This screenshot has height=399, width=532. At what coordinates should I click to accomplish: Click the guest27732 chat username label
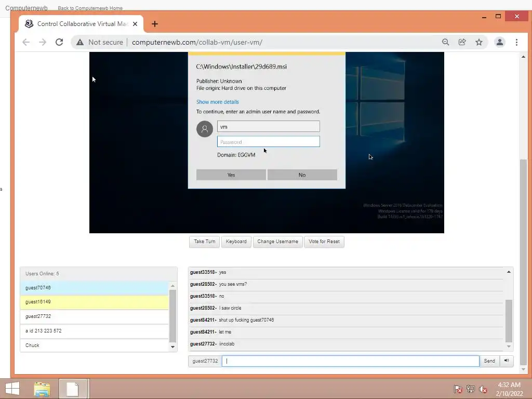[205, 361]
